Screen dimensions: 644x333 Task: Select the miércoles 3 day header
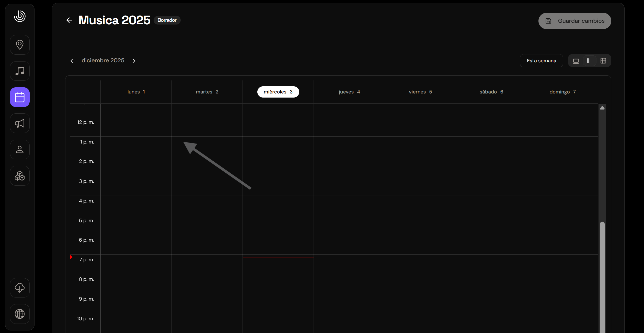tap(278, 92)
